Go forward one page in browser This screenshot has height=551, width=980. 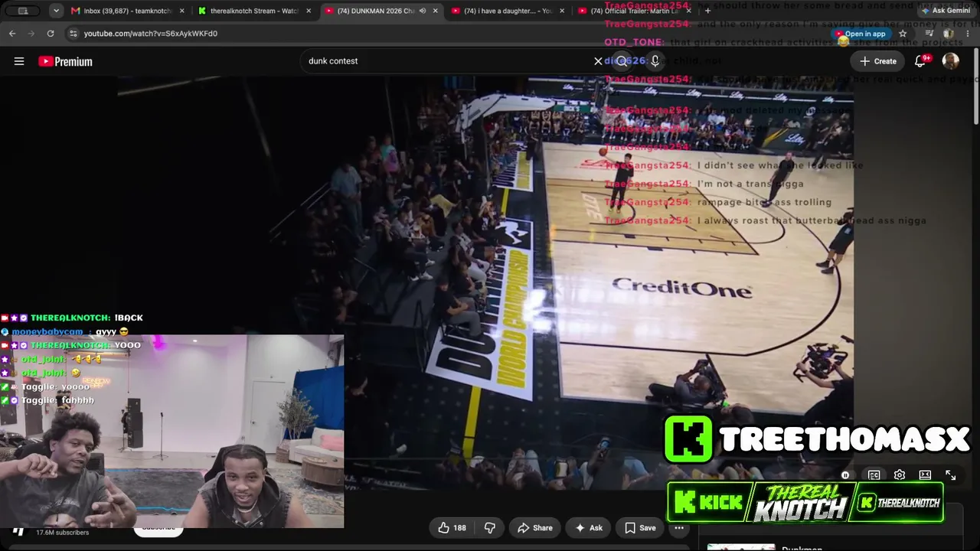(x=31, y=34)
